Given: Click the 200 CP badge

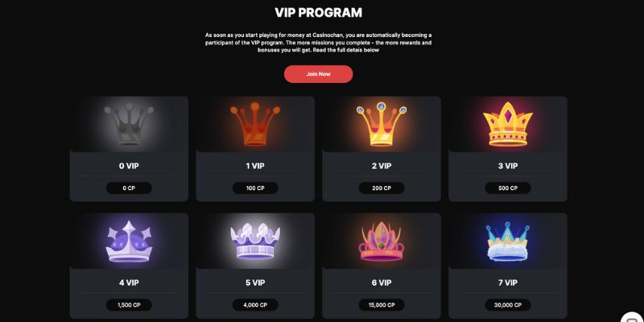Looking at the screenshot, I should [382, 188].
